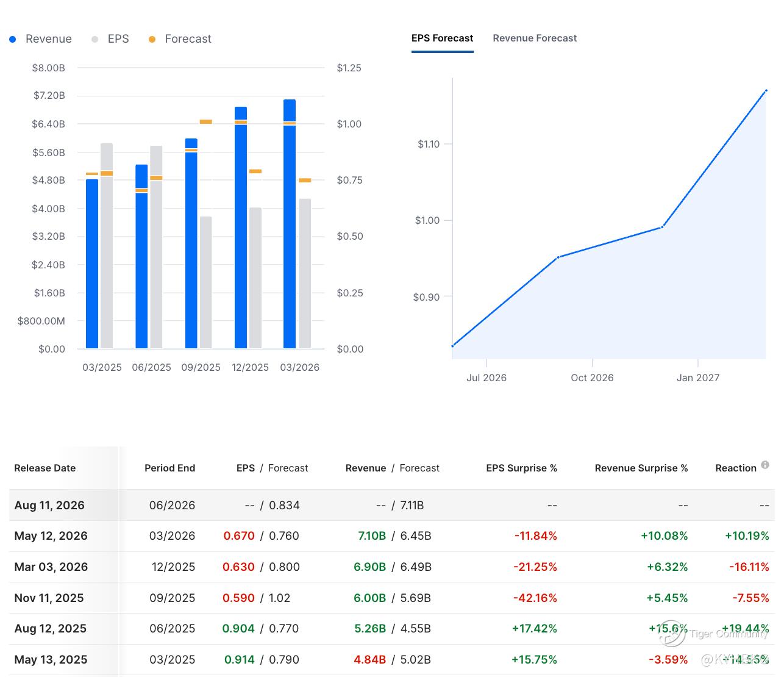Click the 5.02B revenue forecast value
Viewport: 784px width, 677px height.
[x=415, y=659]
